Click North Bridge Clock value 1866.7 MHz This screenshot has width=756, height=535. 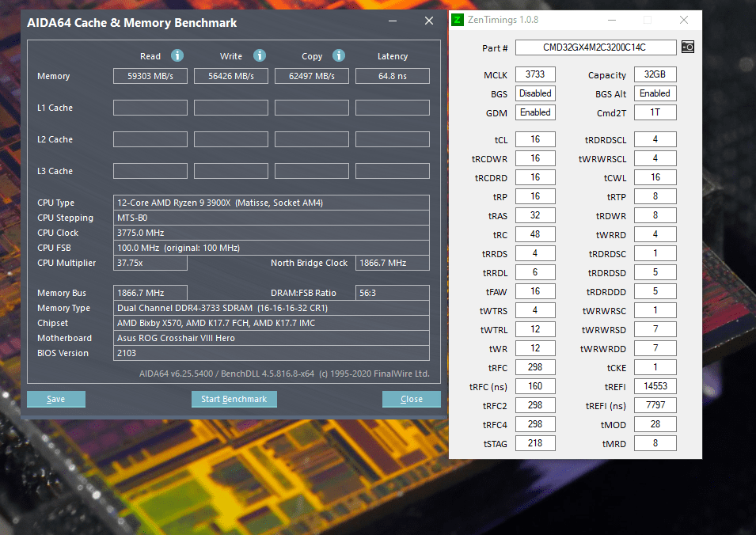point(393,263)
